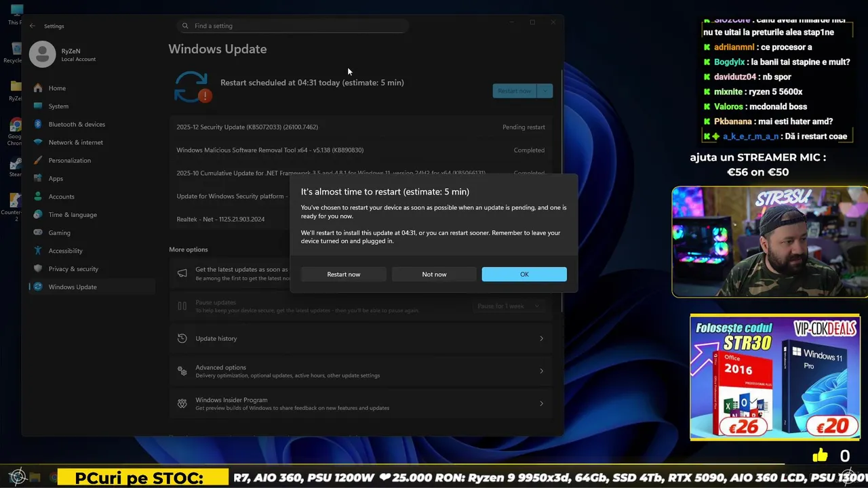868x488 pixels.
Task: Select Google Chrome desktop shortcut
Action: [15, 131]
